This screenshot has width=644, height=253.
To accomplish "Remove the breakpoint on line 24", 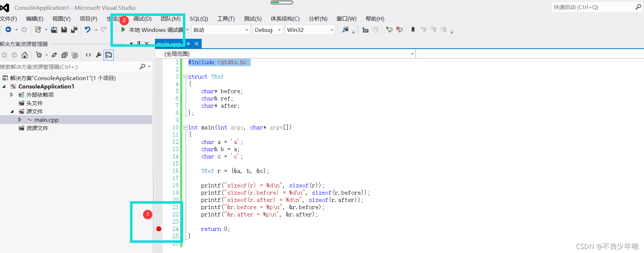I will click(159, 229).
